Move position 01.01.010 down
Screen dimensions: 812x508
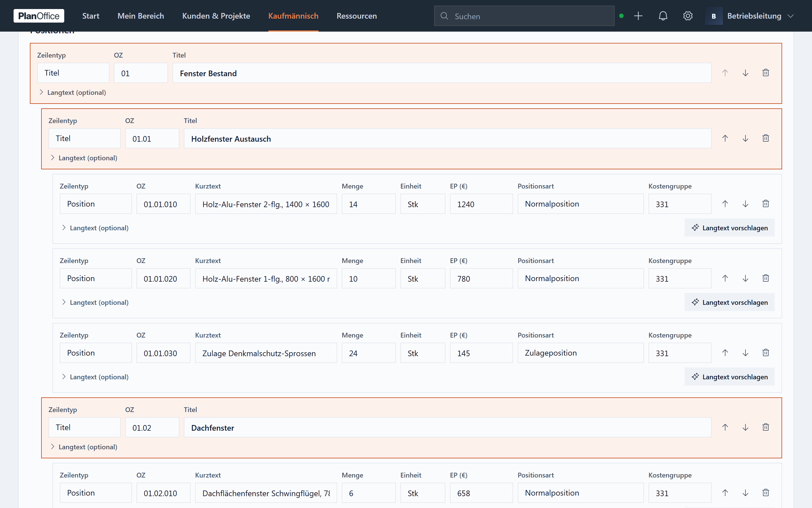(x=745, y=204)
